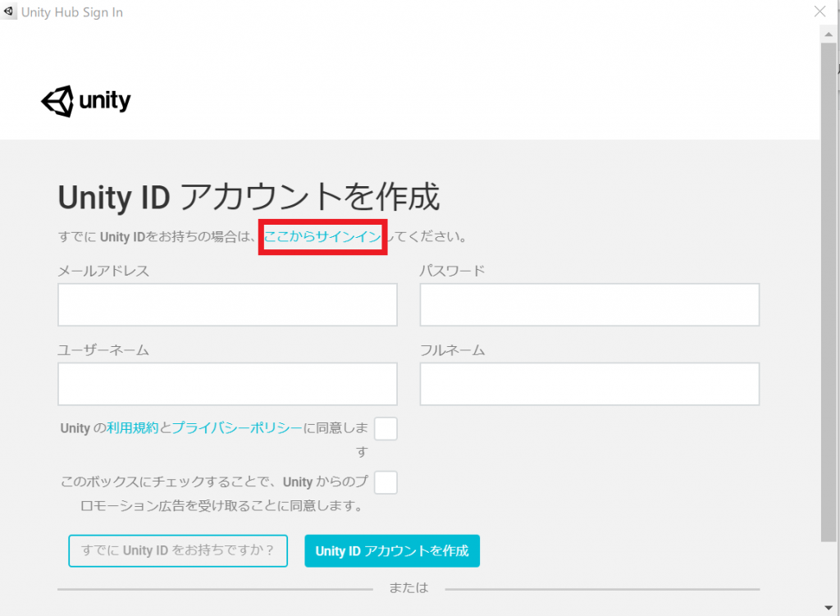Screen dimensions: 840x616
Task: Click the Unity ID アカウントを作成 heading text
Action: coord(249,197)
